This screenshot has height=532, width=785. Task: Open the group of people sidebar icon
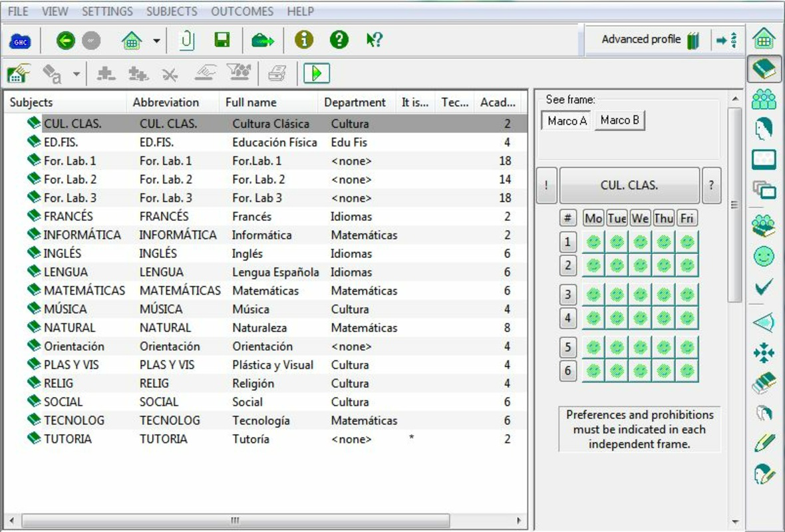(764, 98)
